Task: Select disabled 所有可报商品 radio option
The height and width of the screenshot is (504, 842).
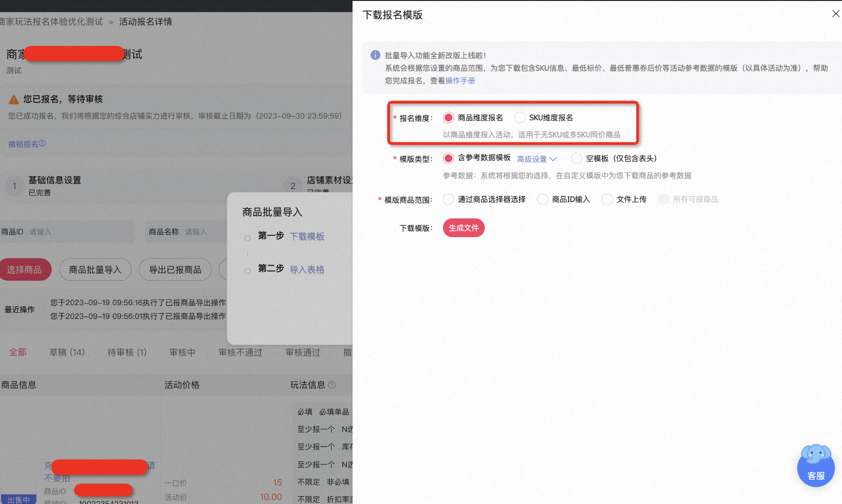Action: pos(664,199)
